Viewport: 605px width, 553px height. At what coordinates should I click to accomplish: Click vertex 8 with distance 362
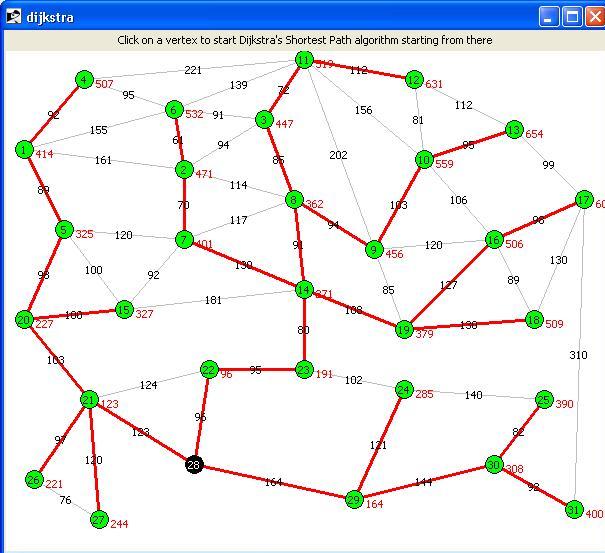click(294, 200)
